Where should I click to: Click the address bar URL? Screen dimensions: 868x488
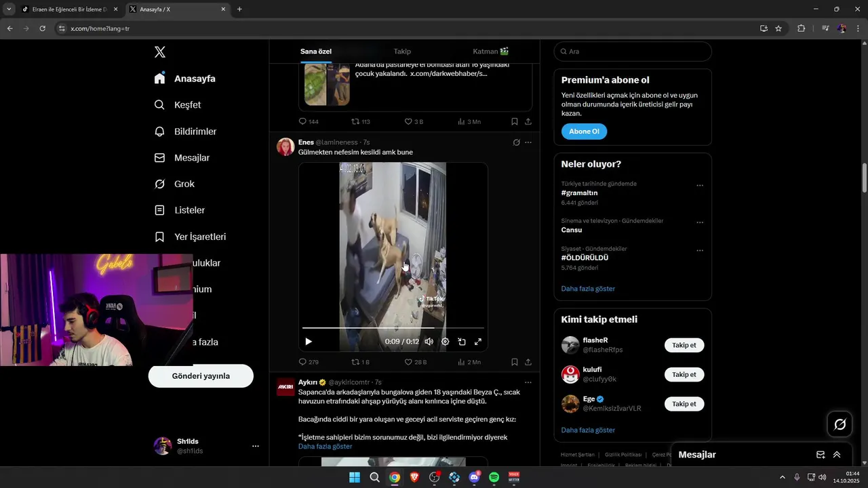click(100, 28)
